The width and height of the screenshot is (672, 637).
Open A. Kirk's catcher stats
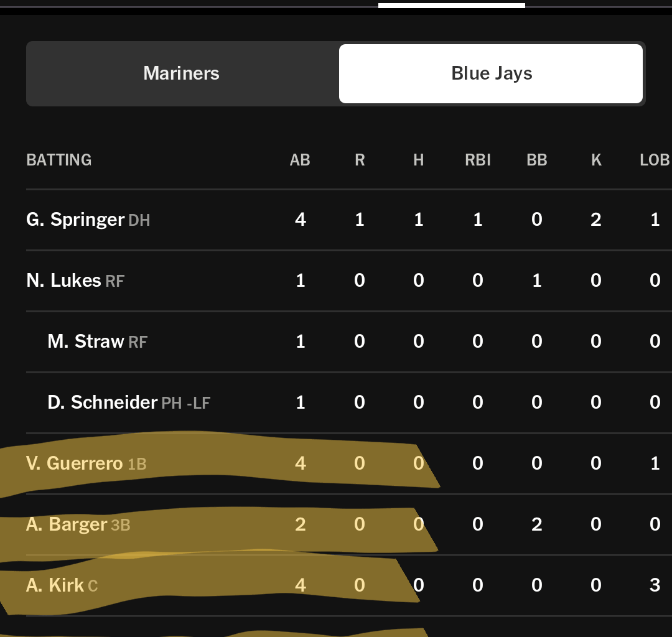coord(53,585)
